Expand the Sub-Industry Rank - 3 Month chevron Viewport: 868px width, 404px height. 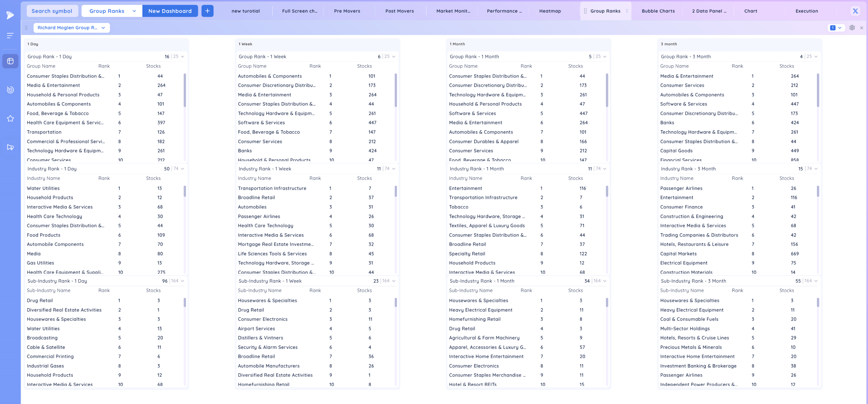coord(816,281)
